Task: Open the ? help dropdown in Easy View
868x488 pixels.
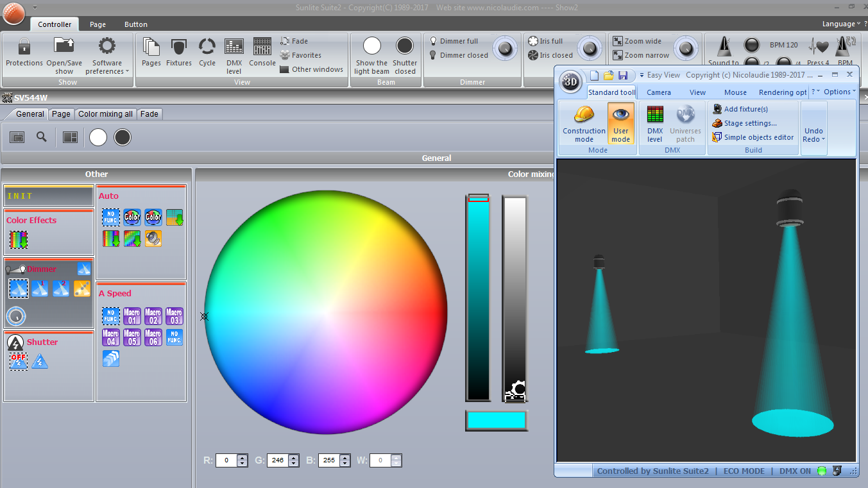Action: [815, 92]
